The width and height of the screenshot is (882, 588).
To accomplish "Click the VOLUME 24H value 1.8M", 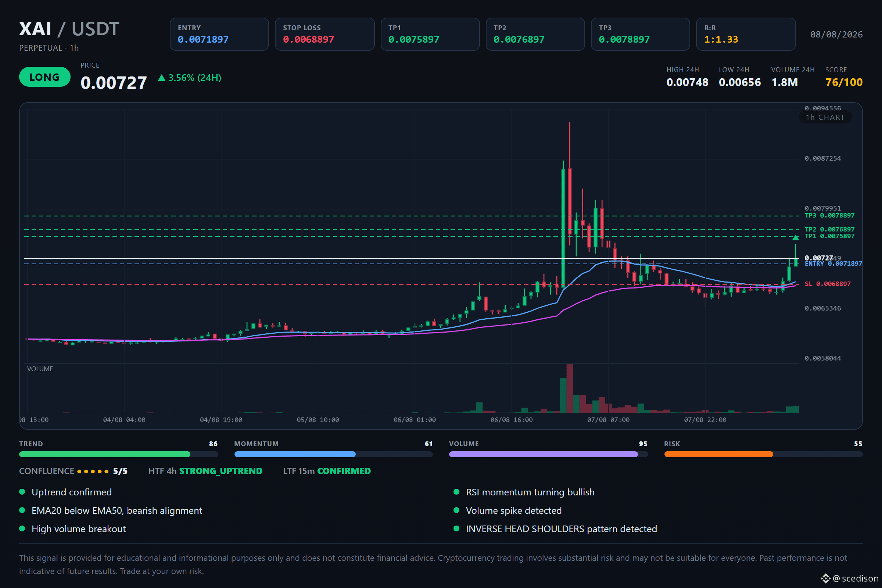I will pos(785,82).
